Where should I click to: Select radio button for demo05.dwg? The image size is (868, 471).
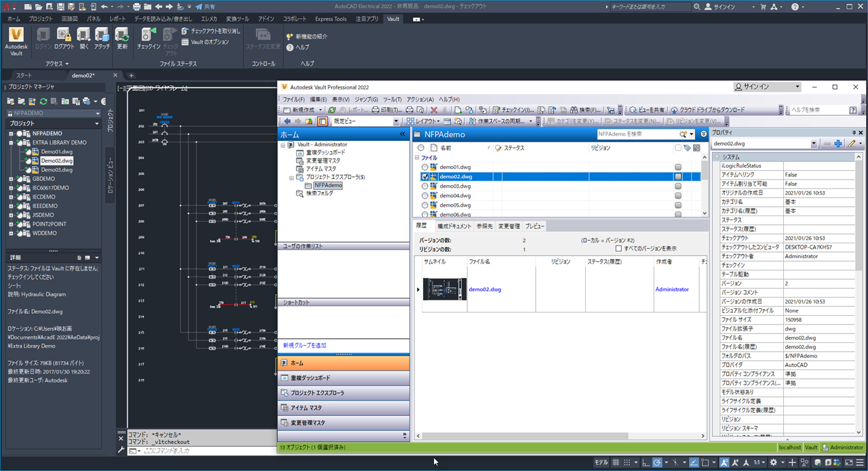tap(425, 205)
